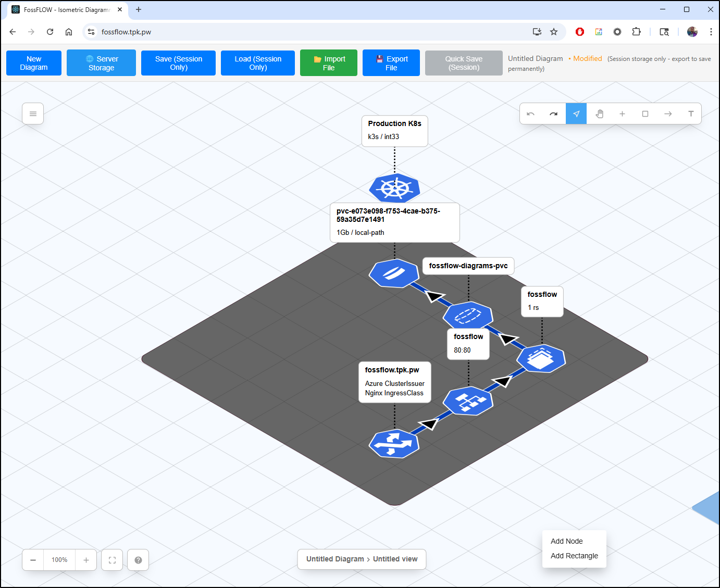Viewport: 720px width, 588px height.
Task: Open the Add Item plus tool
Action: tap(622, 113)
